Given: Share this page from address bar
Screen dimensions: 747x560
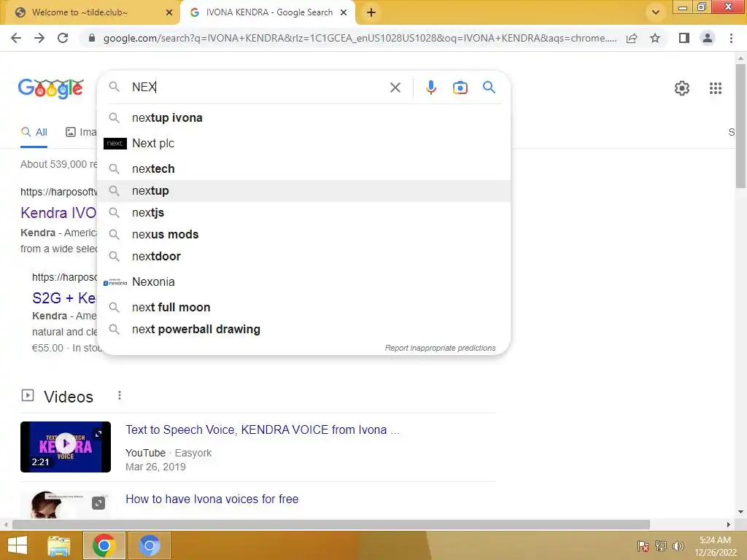Looking at the screenshot, I should tap(632, 38).
